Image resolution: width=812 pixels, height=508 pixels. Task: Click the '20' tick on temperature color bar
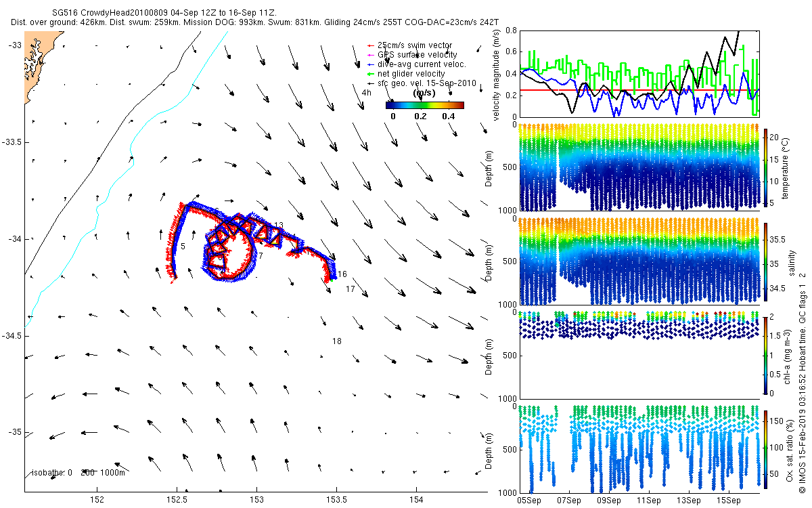(x=774, y=136)
